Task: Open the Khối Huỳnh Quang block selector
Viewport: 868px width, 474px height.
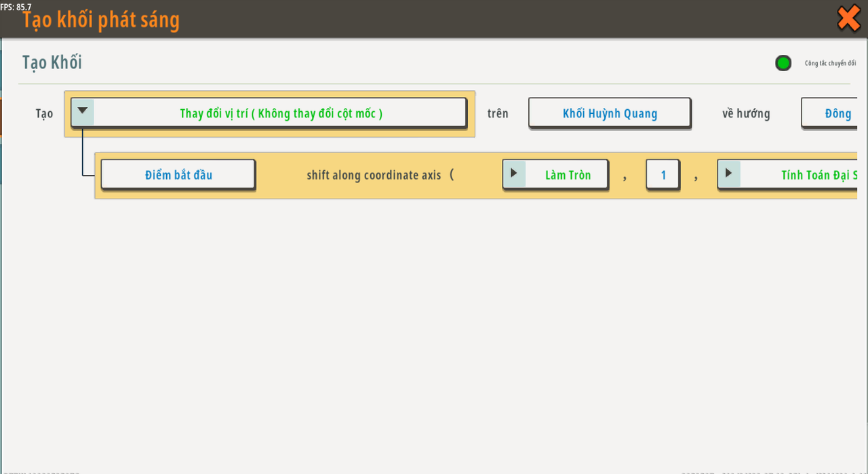Action: click(x=610, y=113)
